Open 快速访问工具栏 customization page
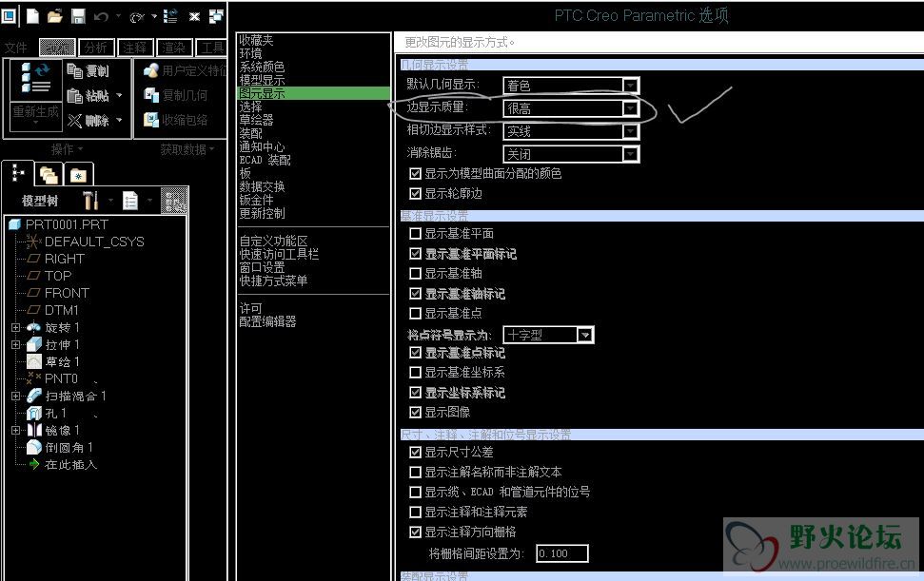 point(279,254)
